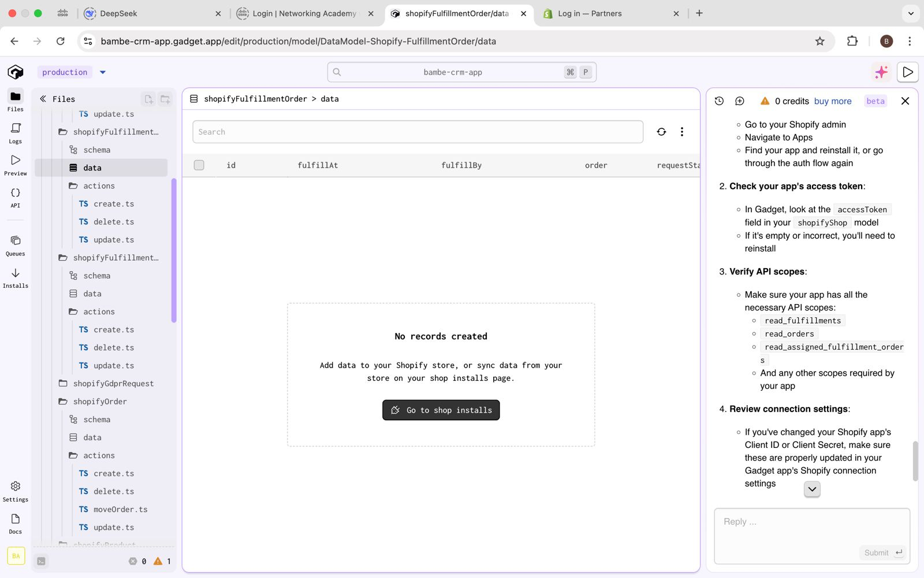Open the Chrome three-dot menu
Screen dimensions: 924x578
click(910, 41)
